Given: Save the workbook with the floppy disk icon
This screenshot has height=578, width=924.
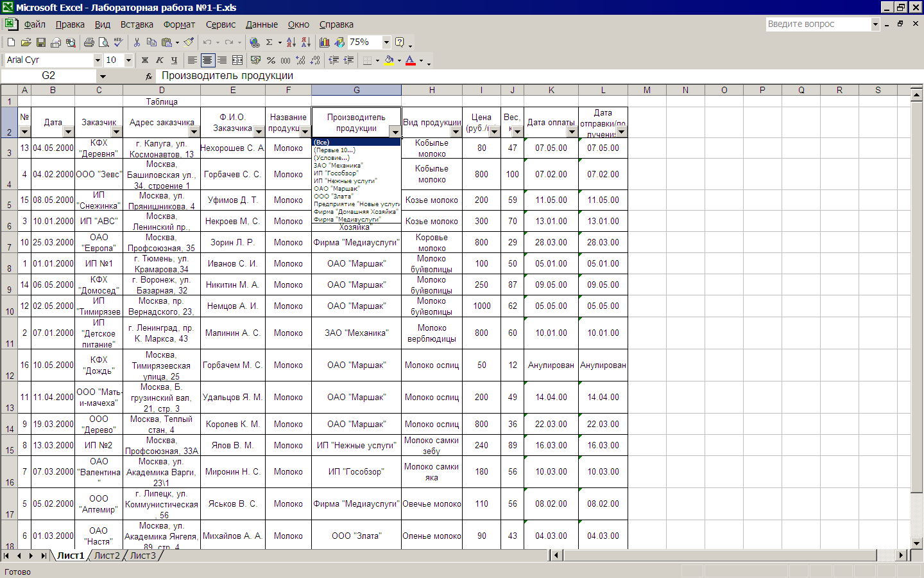Looking at the screenshot, I should [40, 42].
